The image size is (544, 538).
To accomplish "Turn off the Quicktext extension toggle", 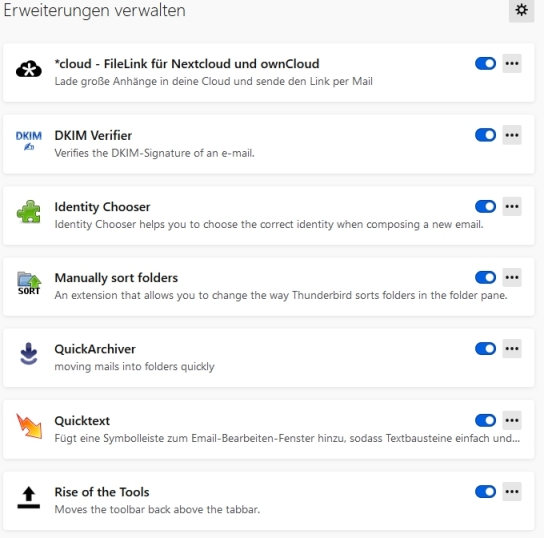I will point(485,420).
